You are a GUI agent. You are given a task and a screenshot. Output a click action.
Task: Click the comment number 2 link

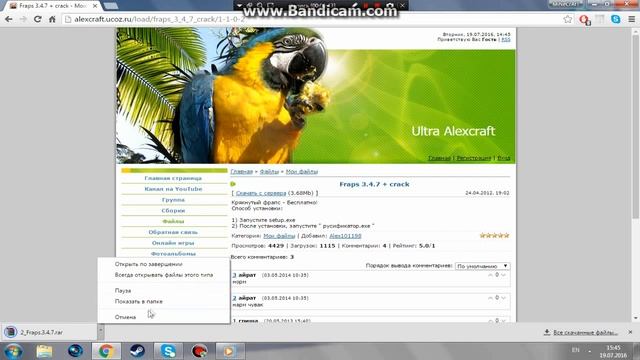pyautogui.click(x=234, y=298)
